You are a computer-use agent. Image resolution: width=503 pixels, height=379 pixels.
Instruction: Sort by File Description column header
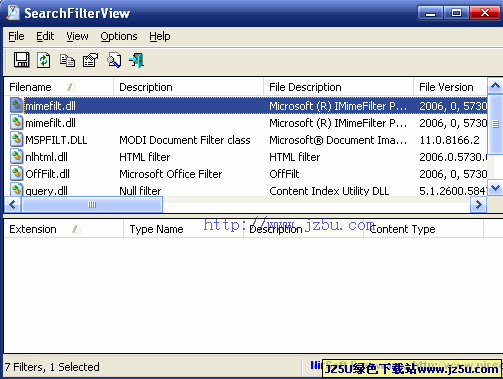coord(338,87)
